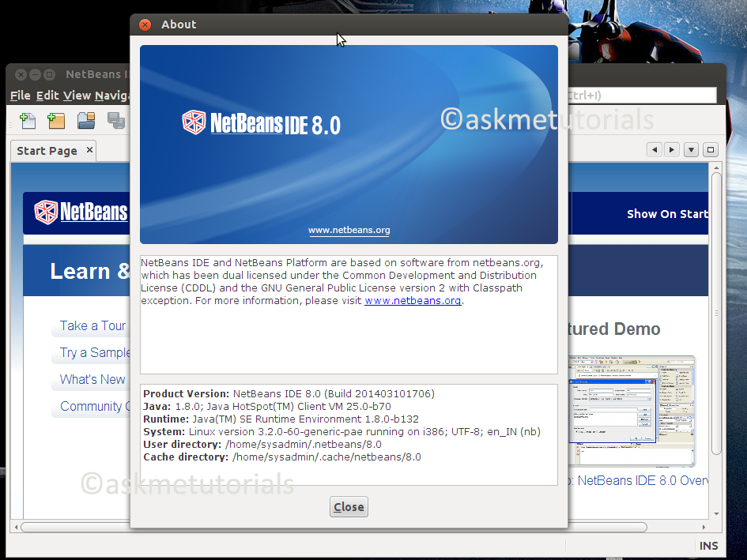This screenshot has height=560, width=747.
Task: Click the Cache directory path text
Action: click(326, 457)
